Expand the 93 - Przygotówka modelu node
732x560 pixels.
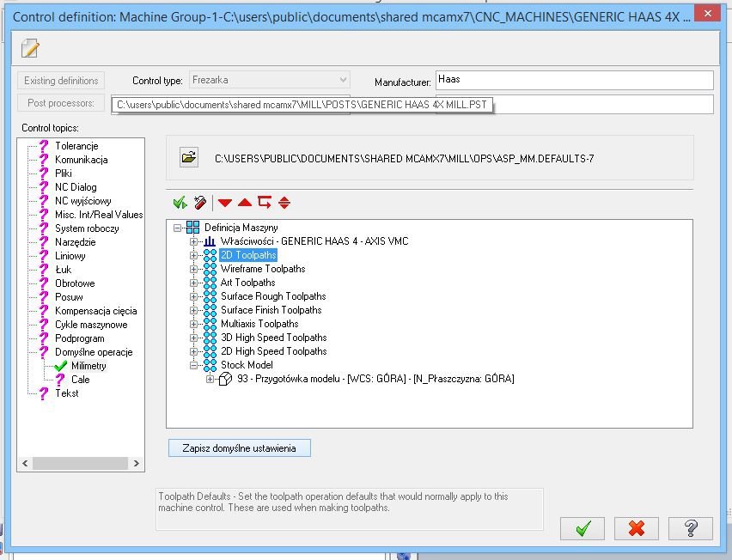click(x=210, y=379)
